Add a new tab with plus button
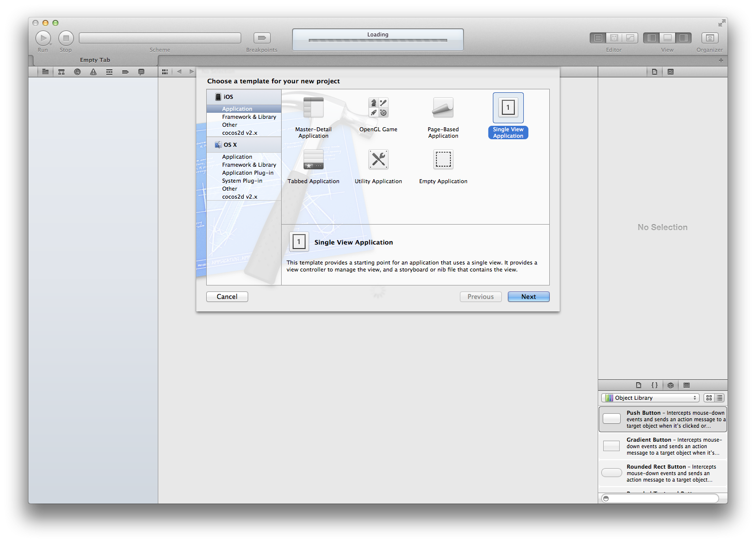 [721, 60]
